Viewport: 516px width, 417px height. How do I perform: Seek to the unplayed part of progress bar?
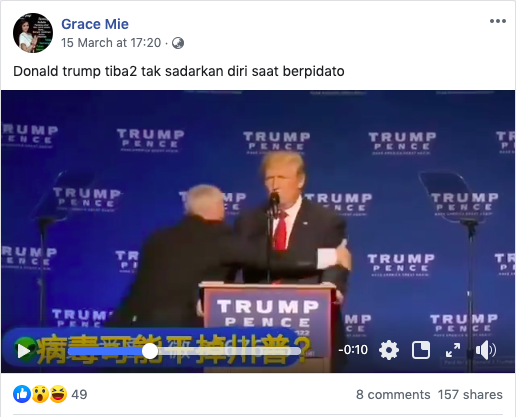[x=229, y=351]
